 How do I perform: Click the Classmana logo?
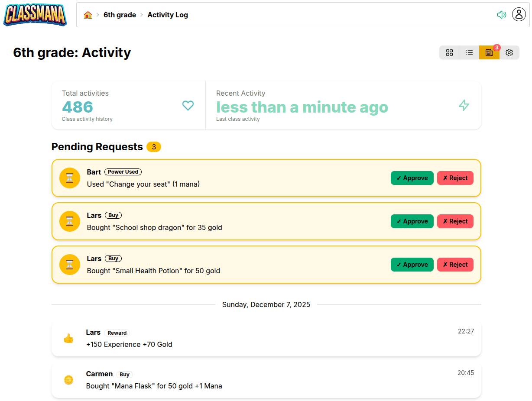[x=35, y=15]
